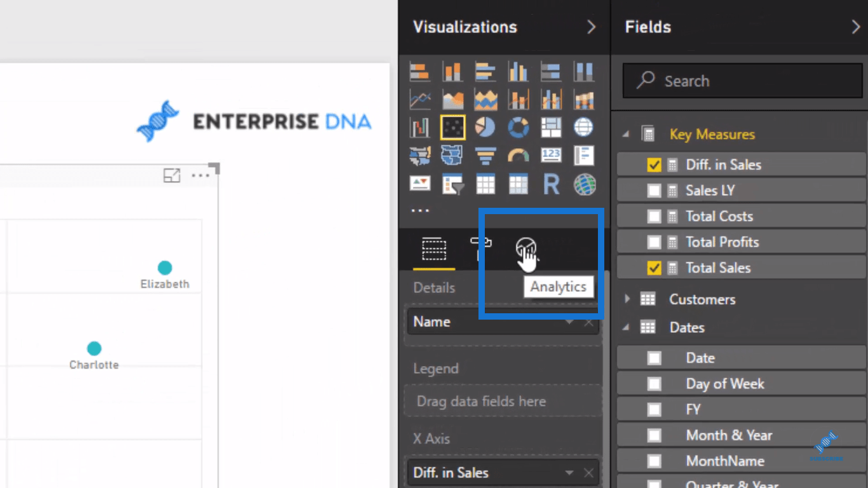Viewport: 868px width, 488px height.
Task: Select the 100% stacked column chart visual
Action: click(584, 71)
